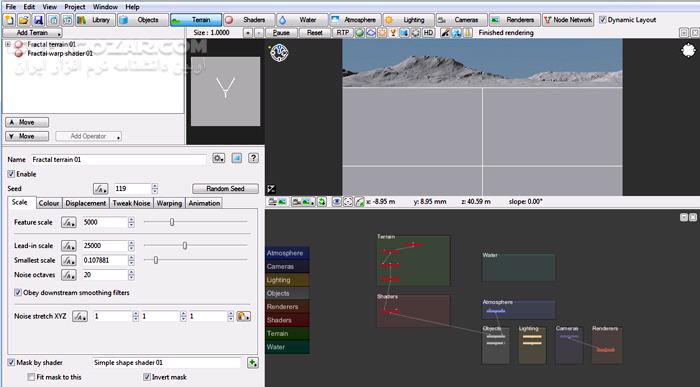
Task: Toggle Obey downstream smoothing filters
Action: tap(18, 293)
